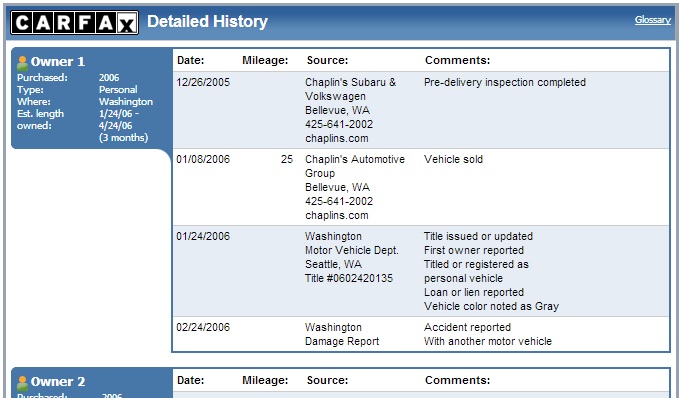The height and width of the screenshot is (398, 681).
Task: Click the Pre-delivery inspection completed comment
Action: click(x=505, y=82)
